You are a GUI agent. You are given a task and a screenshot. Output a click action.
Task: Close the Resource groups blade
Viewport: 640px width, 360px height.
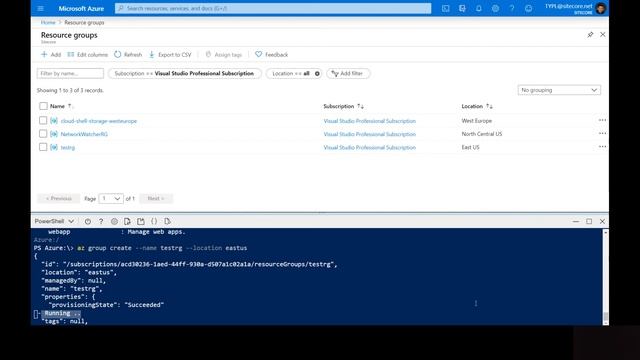(602, 35)
